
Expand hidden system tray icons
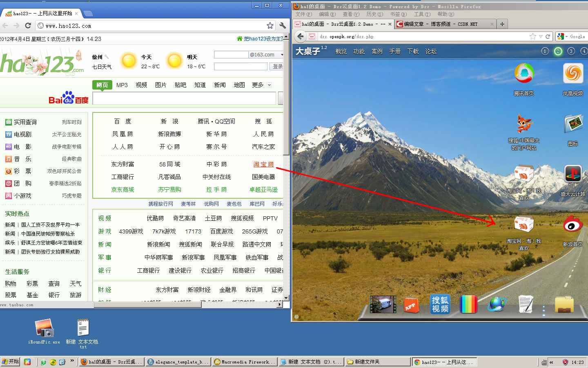551,362
